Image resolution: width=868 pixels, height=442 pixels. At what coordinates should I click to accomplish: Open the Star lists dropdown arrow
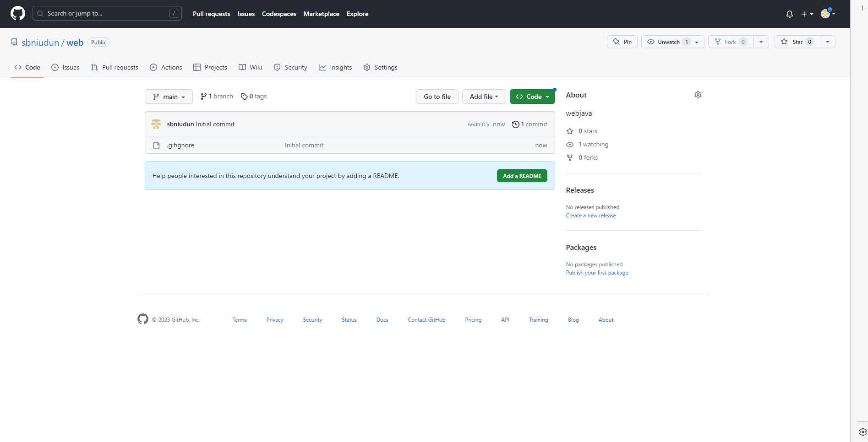(828, 42)
